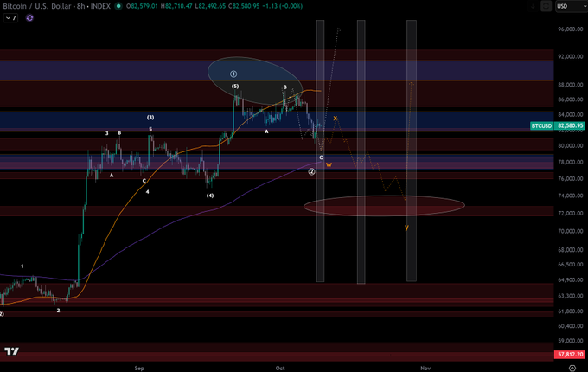Click the 96,000.00 price axis label
588x372 pixels.
571,29
